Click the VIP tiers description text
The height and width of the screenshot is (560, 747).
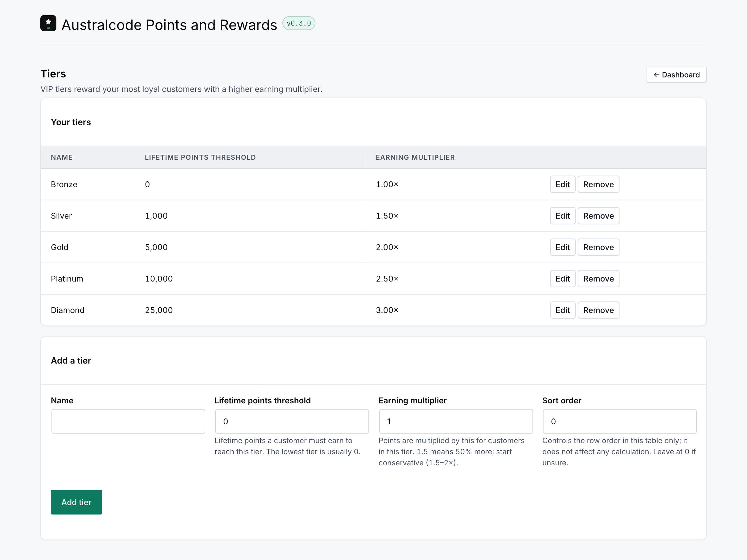[x=182, y=89]
